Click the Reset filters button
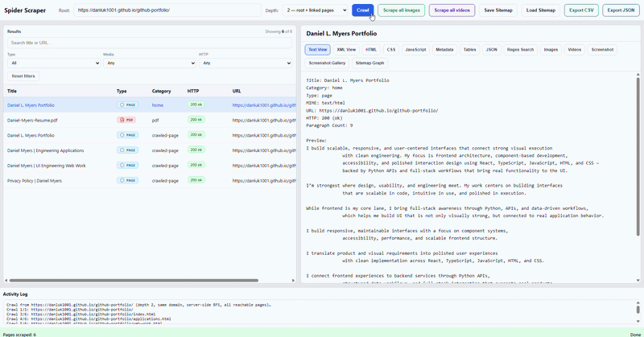The image size is (644, 337). 23,76
